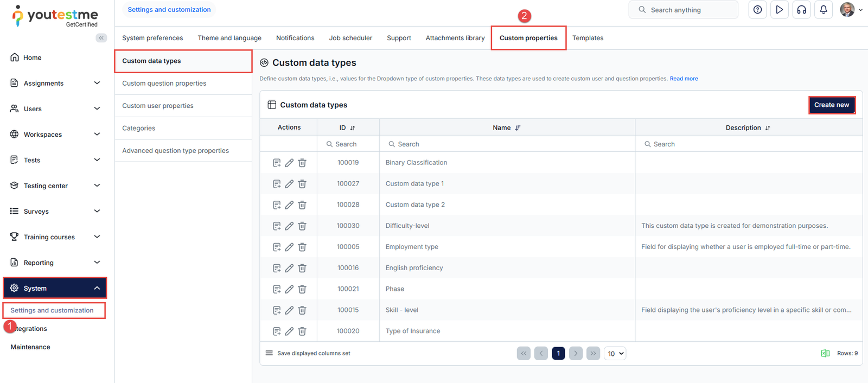Click the Name column search field
The width and height of the screenshot is (868, 383).
coord(507,144)
